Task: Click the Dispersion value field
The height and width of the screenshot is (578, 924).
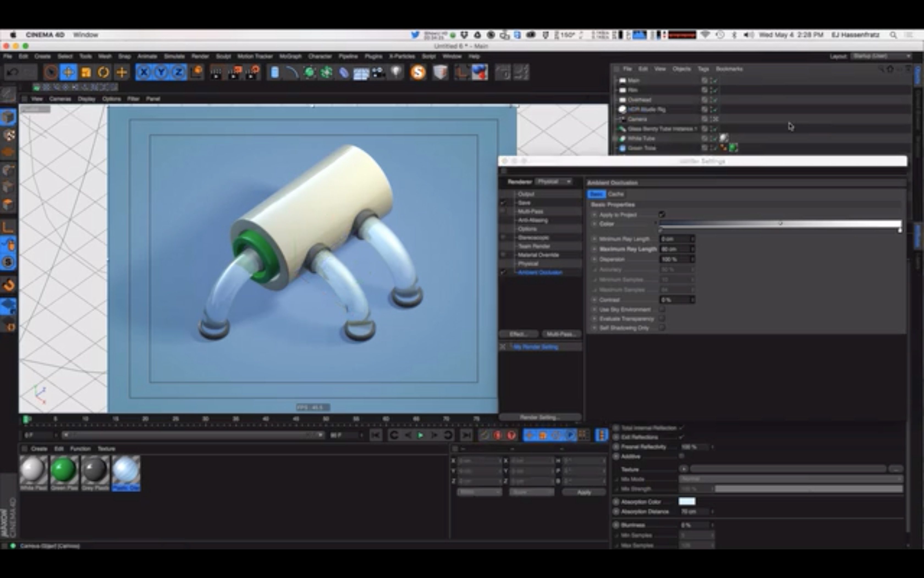Action: pyautogui.click(x=677, y=259)
